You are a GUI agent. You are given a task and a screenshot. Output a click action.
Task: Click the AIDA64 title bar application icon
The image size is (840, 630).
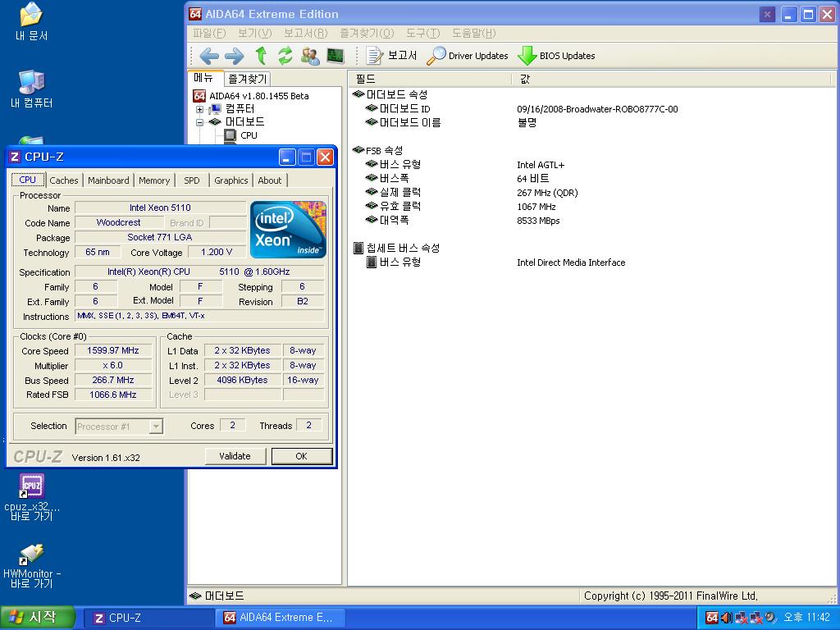[x=195, y=14]
